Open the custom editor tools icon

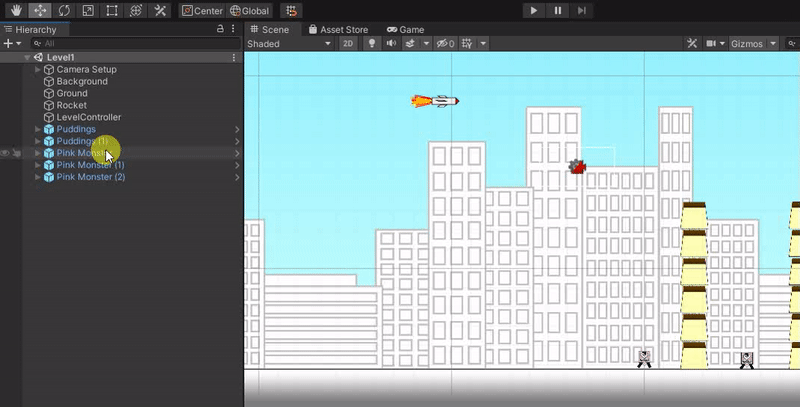pos(160,10)
